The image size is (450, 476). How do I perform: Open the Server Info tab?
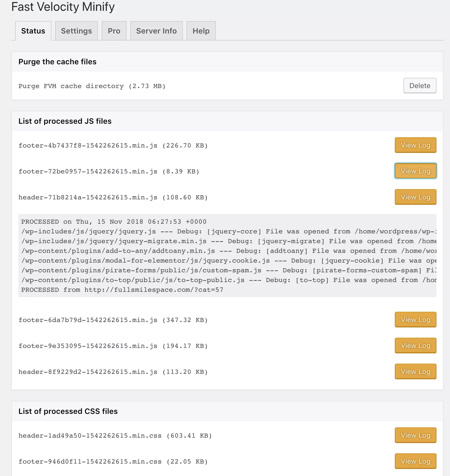[156, 31]
